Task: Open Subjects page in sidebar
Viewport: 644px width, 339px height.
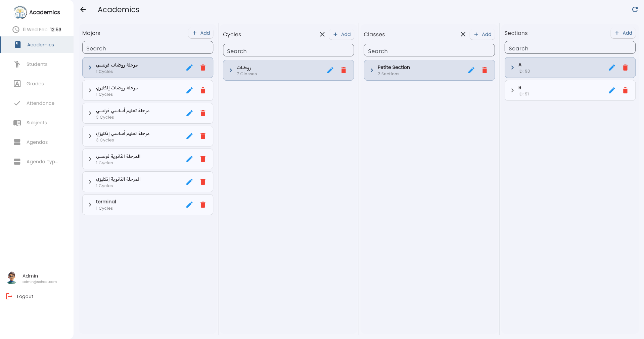Action: pyautogui.click(x=36, y=123)
